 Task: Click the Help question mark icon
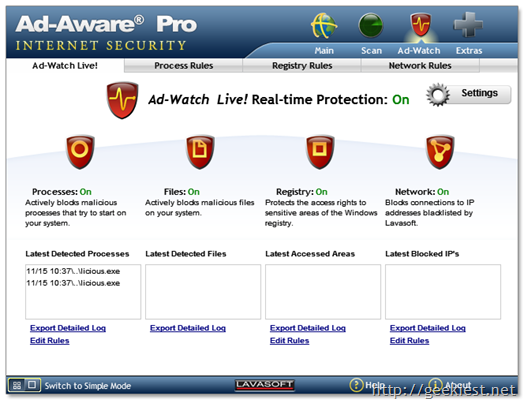[356, 385]
